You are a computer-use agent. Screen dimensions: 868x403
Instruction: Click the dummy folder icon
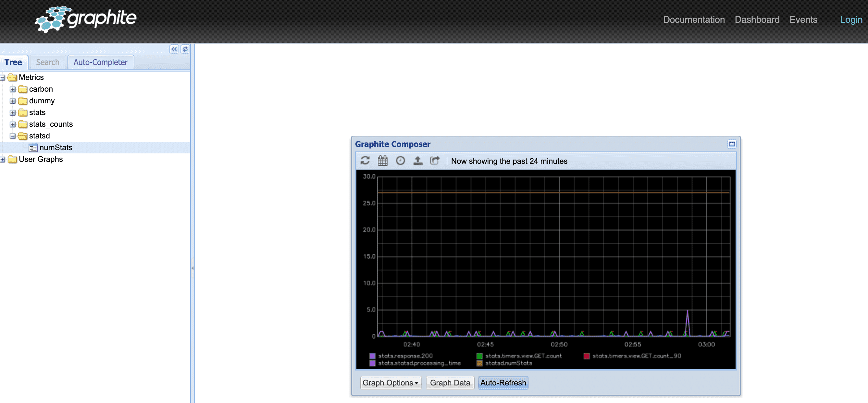click(x=23, y=101)
